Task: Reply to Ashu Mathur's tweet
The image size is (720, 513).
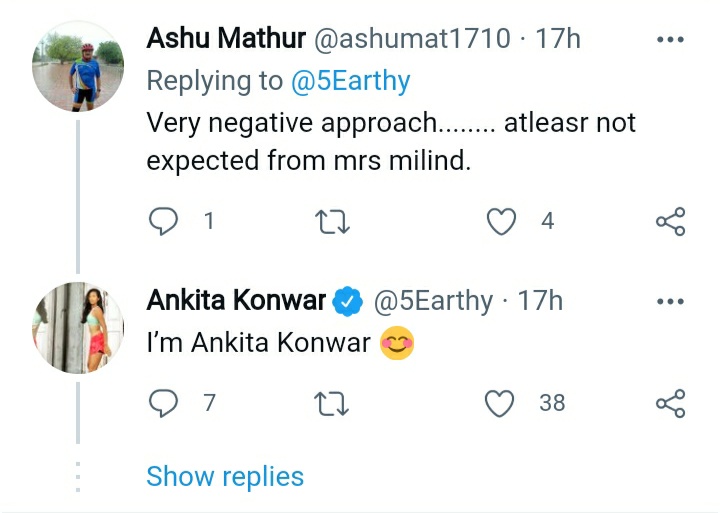Action: [x=163, y=221]
